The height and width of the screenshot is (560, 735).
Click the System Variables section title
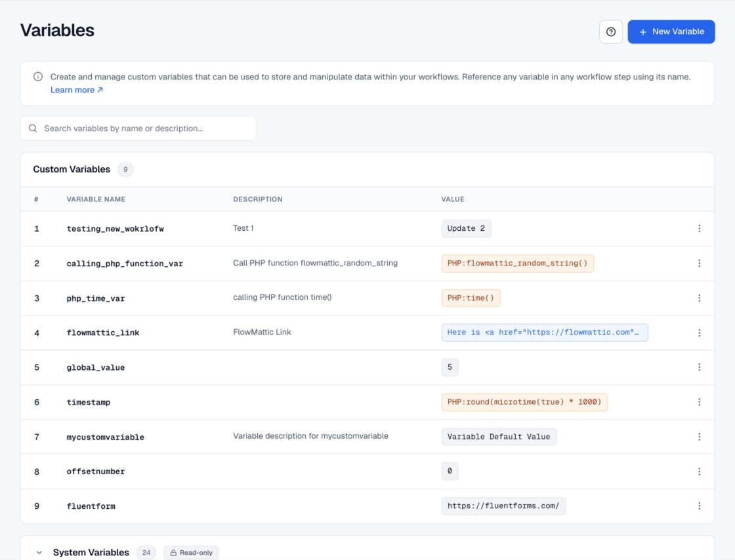pyautogui.click(x=91, y=553)
